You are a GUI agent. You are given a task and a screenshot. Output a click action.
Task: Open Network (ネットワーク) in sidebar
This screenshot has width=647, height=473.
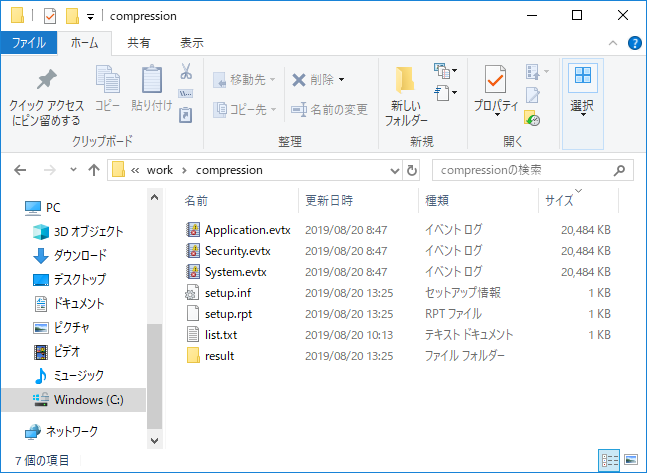click(61, 432)
